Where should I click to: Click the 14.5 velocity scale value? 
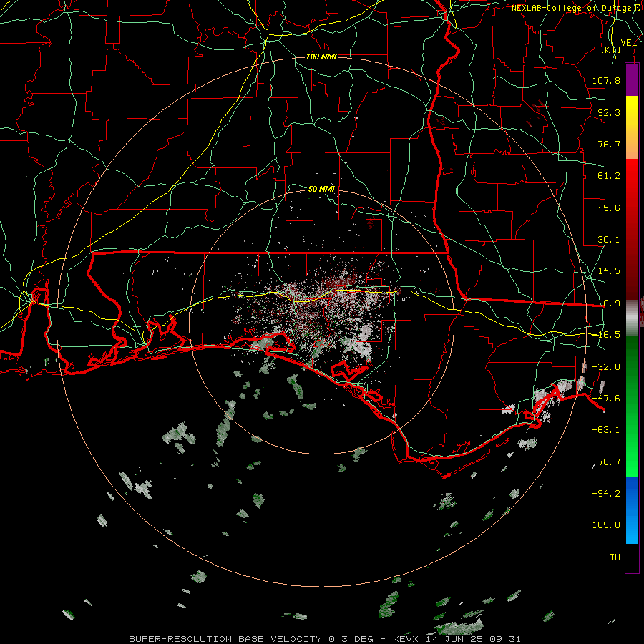point(609,271)
